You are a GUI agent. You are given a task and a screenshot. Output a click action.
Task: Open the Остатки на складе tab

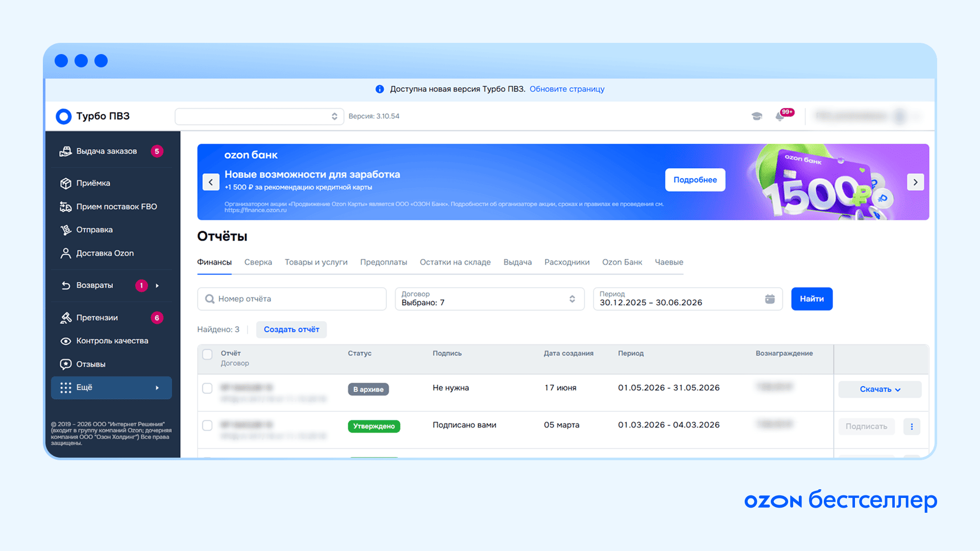455,262
